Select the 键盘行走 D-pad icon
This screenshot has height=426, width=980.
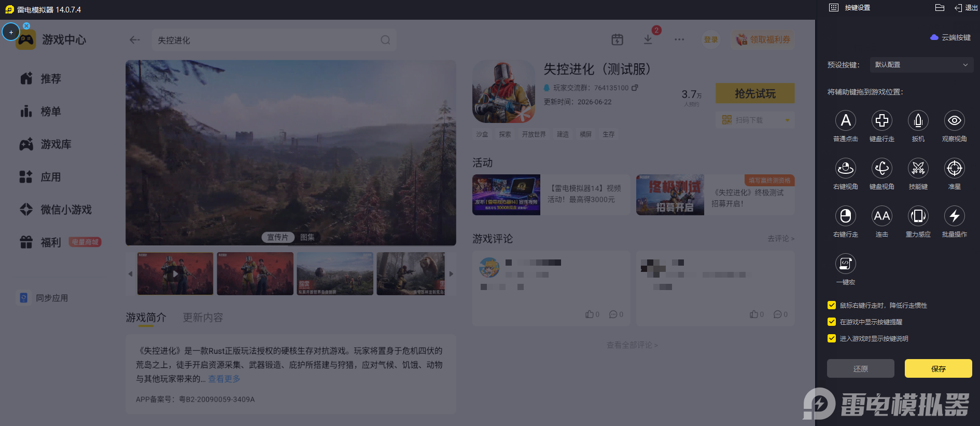[881, 120]
